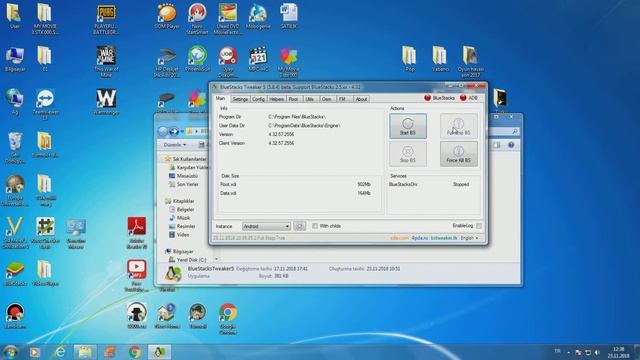Click the BlueStacksTweaker5 icon in details pane

(x=173, y=273)
